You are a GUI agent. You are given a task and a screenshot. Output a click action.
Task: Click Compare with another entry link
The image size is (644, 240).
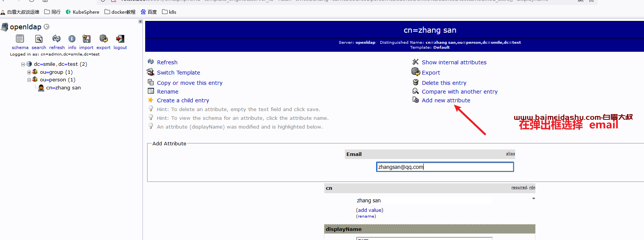460,92
